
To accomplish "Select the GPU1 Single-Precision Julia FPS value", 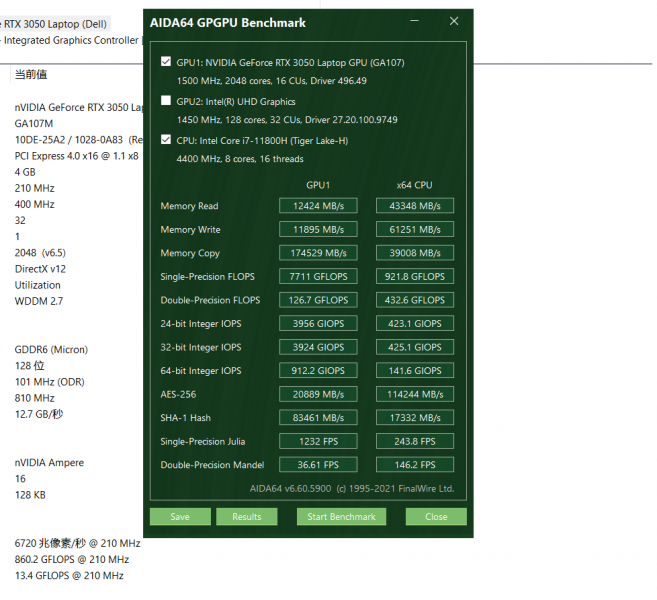I will (x=318, y=442).
